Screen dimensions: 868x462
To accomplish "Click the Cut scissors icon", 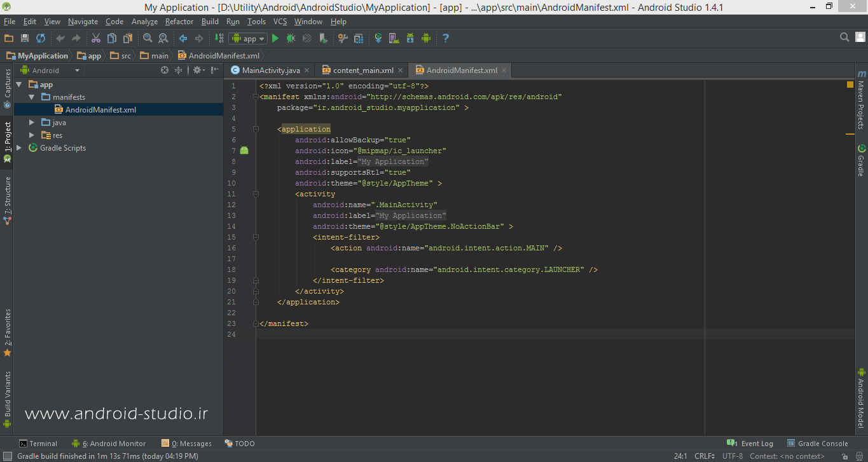I will [96, 38].
